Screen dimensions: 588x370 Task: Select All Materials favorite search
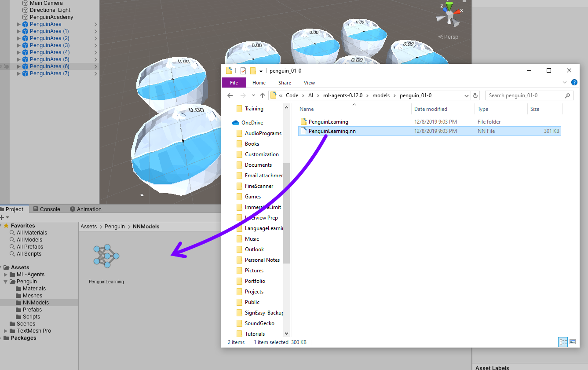32,233
